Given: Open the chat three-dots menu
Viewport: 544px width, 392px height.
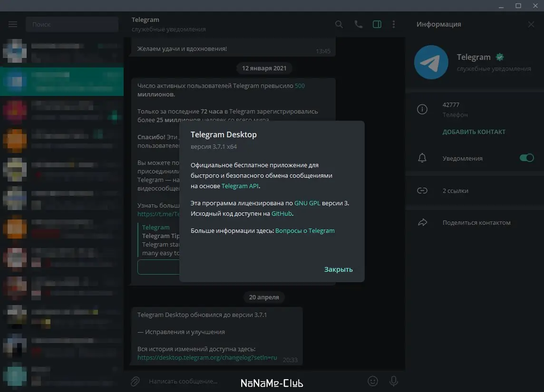Looking at the screenshot, I should pyautogui.click(x=393, y=24).
